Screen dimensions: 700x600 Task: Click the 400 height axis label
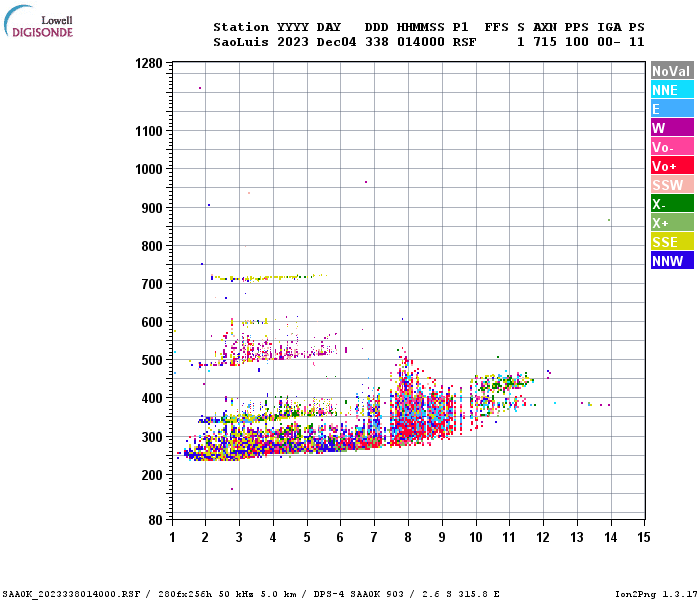[152, 398]
